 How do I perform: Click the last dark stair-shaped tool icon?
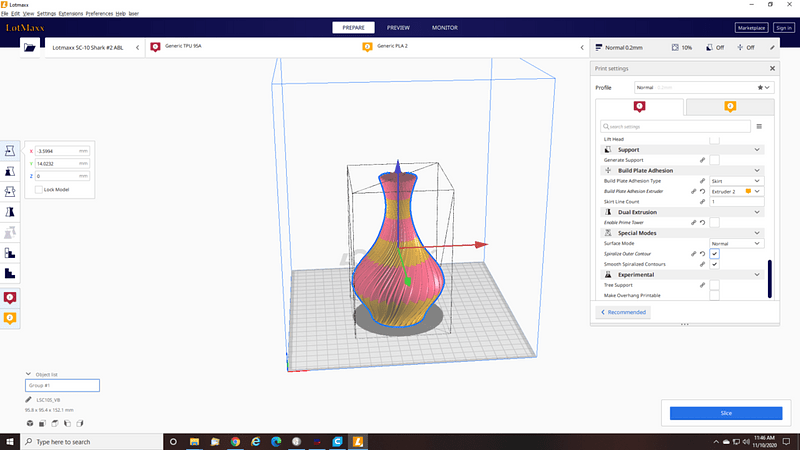[x=10, y=273]
